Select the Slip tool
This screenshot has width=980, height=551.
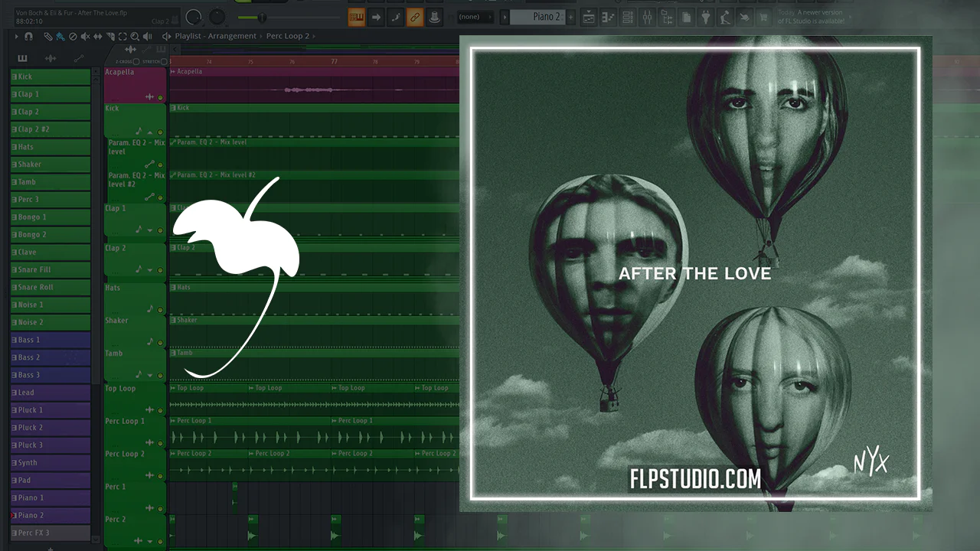tap(99, 36)
